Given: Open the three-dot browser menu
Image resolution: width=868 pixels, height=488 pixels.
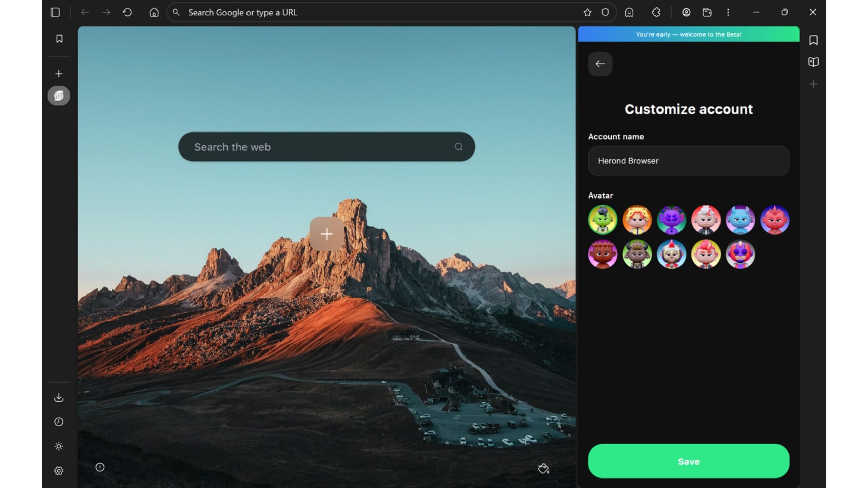Looking at the screenshot, I should (728, 13).
